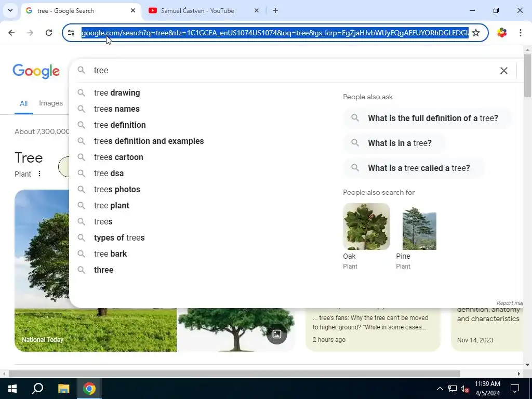This screenshot has width=532, height=399.
Task: Open the '2 hours ago' news card
Action: [373, 329]
